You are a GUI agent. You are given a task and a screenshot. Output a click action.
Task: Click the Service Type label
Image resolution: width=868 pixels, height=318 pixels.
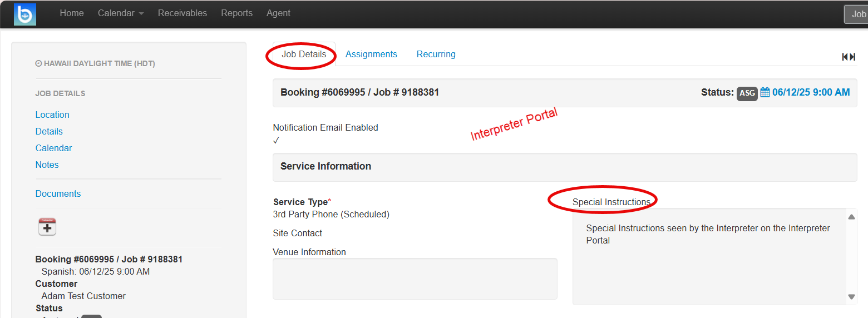point(300,202)
